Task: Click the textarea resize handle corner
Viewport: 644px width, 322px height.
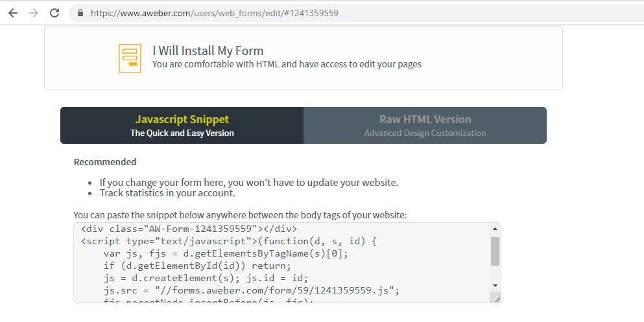Action: point(497,299)
